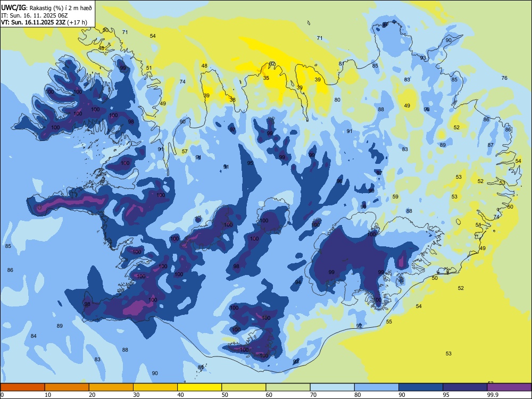Screen dimensions: 532x399
Task: Click the '57' humidity value on map
Action: click(185, 152)
